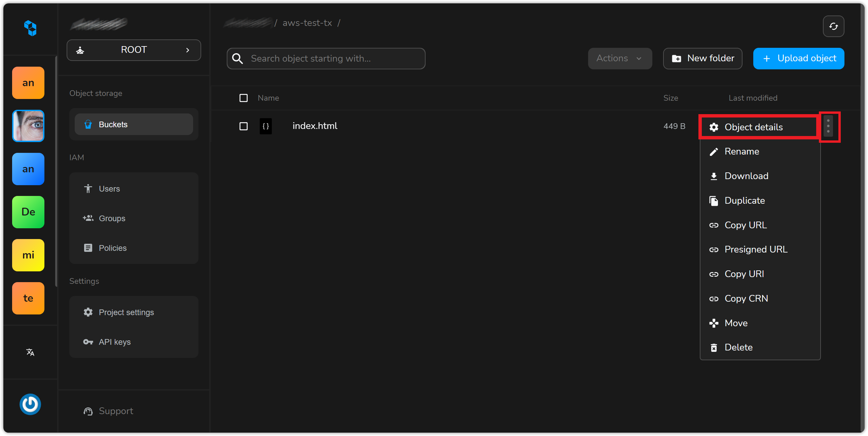Choose Copy URI menu entry
Viewport: 868px width, 436px height.
[760, 274]
